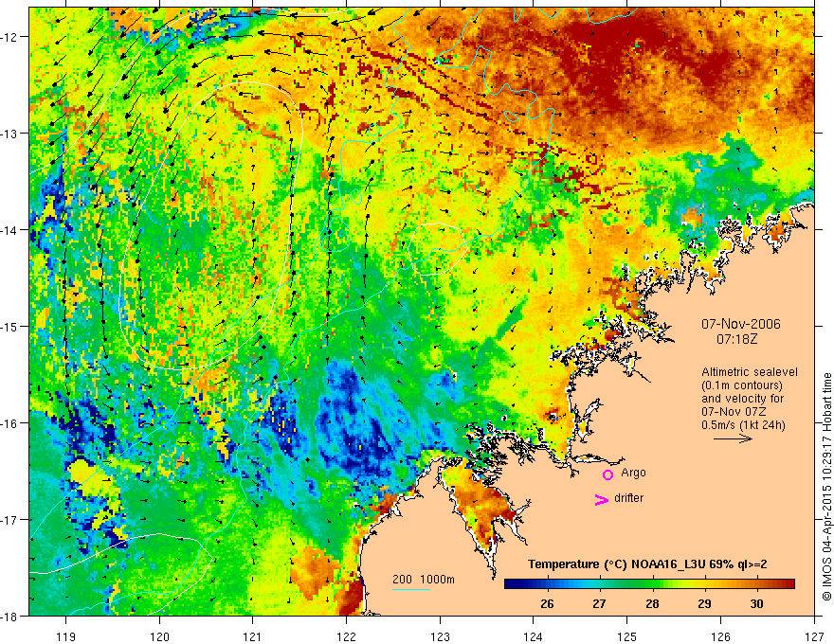The width and height of the screenshot is (834, 644).
Task: Click the IMOS copyright vertical text
Action: click(x=826, y=486)
